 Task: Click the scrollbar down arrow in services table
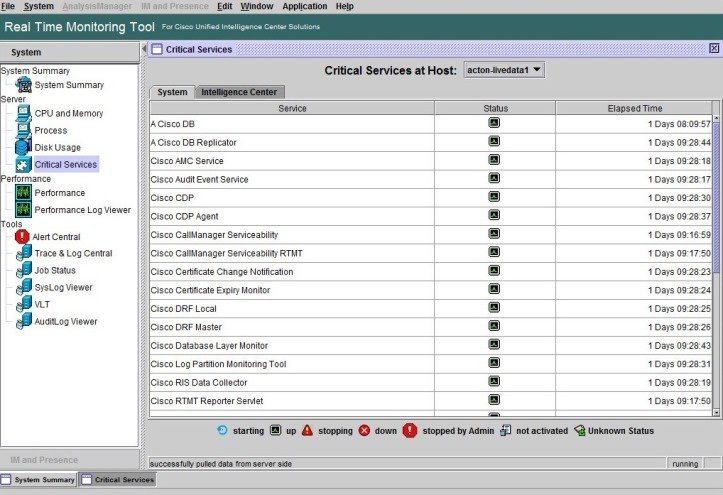coord(716,412)
